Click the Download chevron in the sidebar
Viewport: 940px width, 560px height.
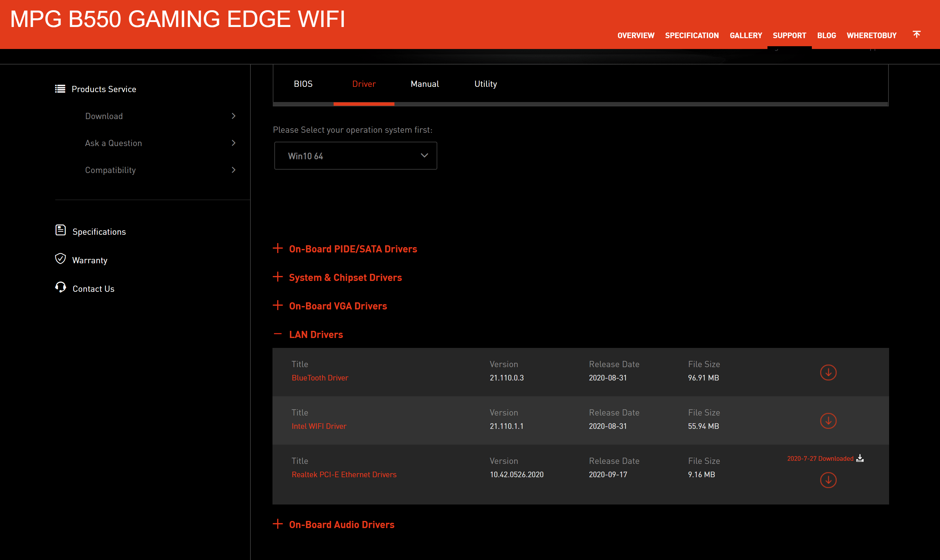click(233, 116)
